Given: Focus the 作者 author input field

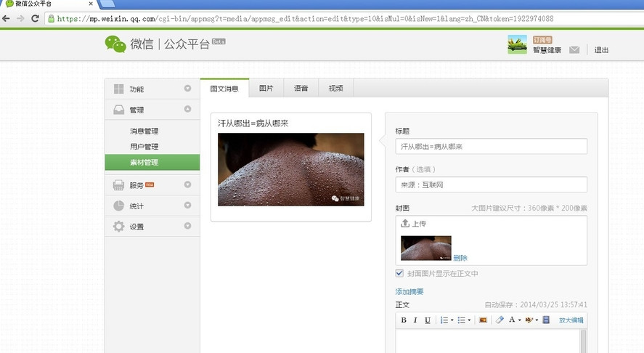Looking at the screenshot, I should [x=492, y=184].
